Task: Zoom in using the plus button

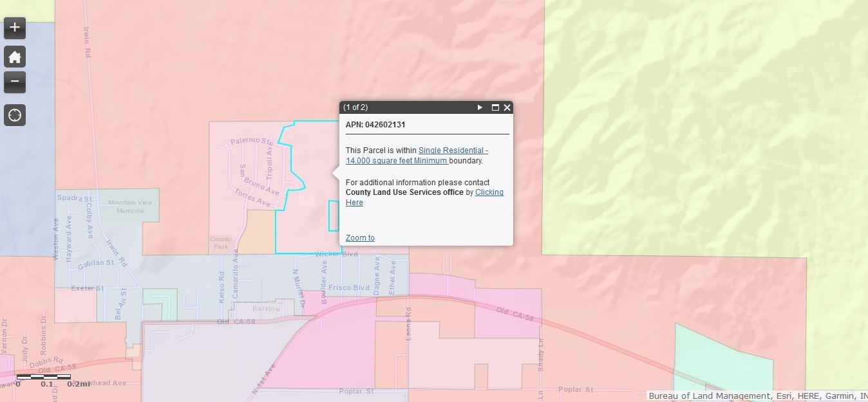Action: tap(14, 28)
